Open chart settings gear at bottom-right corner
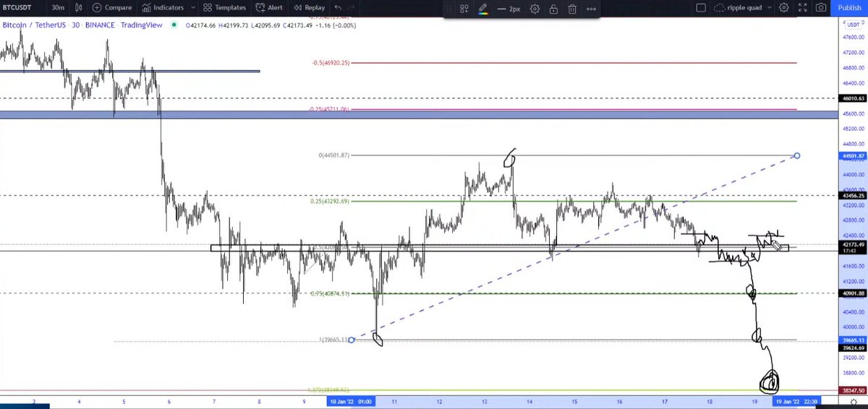 pos(854,401)
